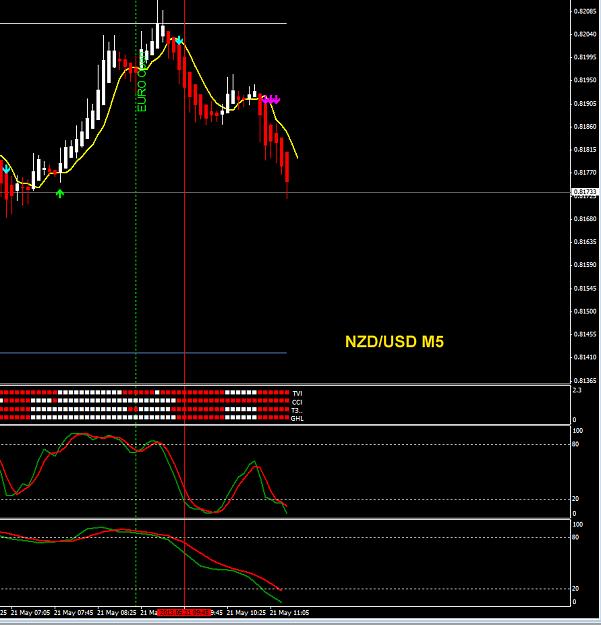Click the green up arrow buy signal

(60, 193)
